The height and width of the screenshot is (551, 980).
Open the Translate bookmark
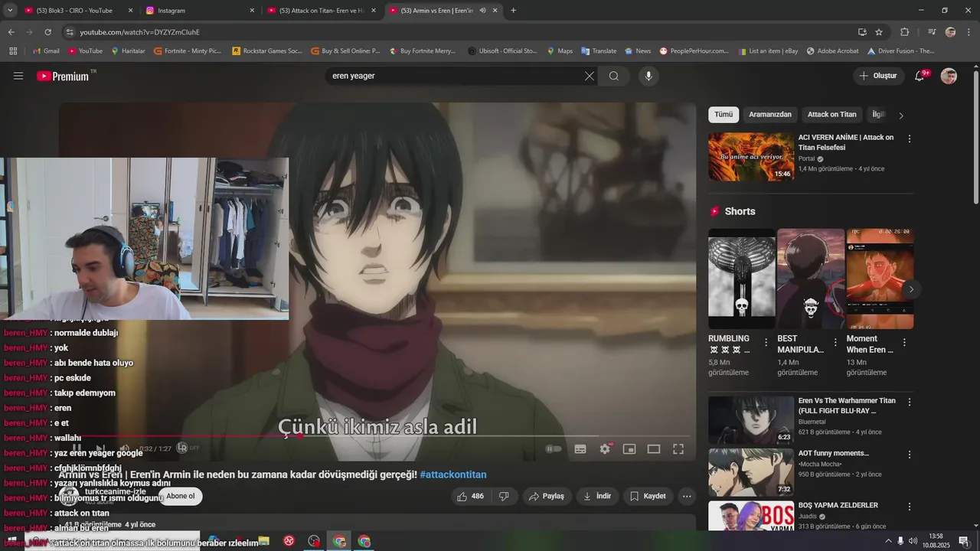(598, 51)
